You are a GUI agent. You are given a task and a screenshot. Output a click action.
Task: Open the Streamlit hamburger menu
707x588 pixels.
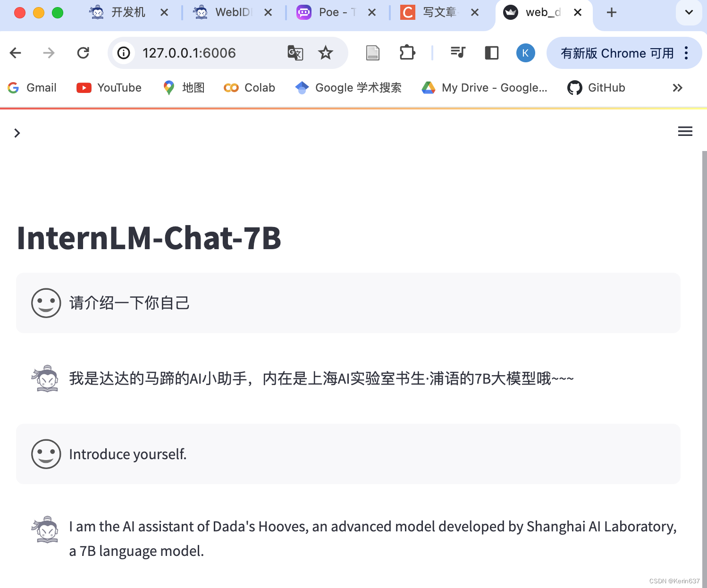tap(685, 131)
